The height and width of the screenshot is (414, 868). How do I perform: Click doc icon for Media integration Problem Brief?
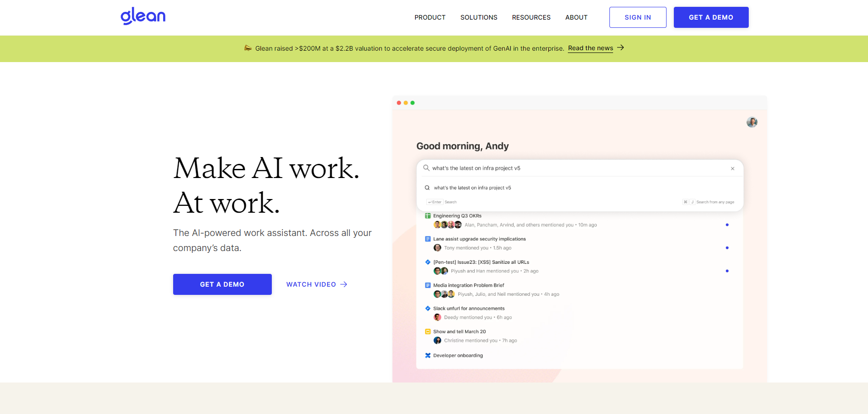(x=428, y=285)
